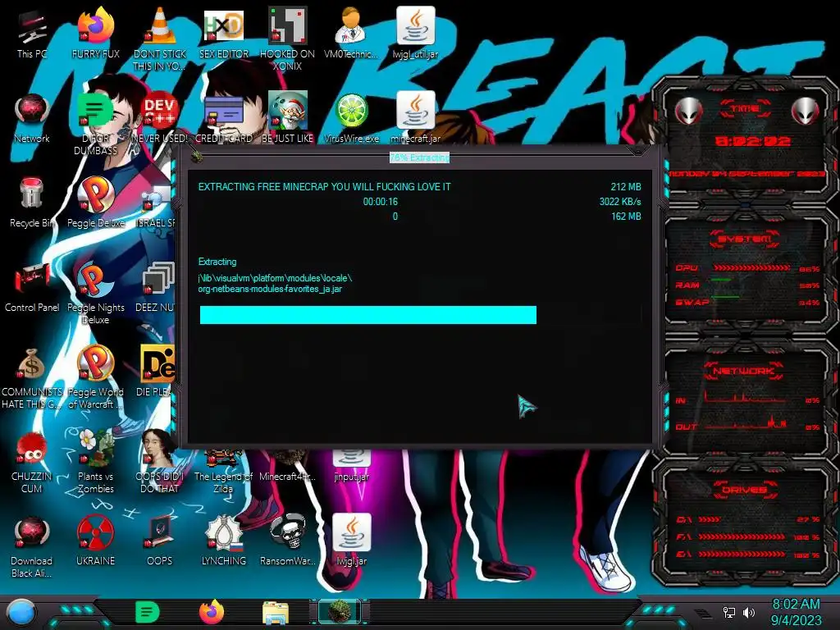Screen dimensions: 840x630
Task: Click the F:\ drive usage bar
Action: tap(742, 536)
